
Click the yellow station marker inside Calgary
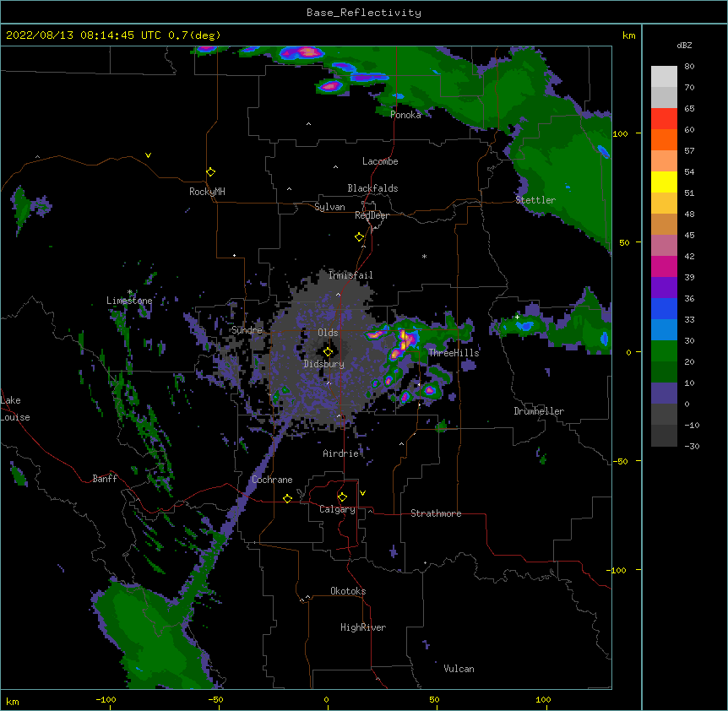point(342,497)
